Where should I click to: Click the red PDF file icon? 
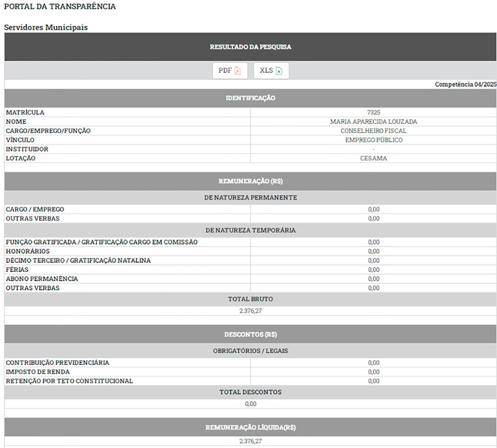point(238,71)
